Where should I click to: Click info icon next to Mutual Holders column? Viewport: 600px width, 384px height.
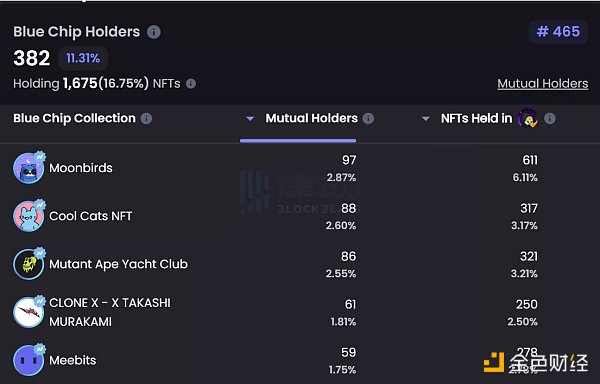click(x=368, y=119)
